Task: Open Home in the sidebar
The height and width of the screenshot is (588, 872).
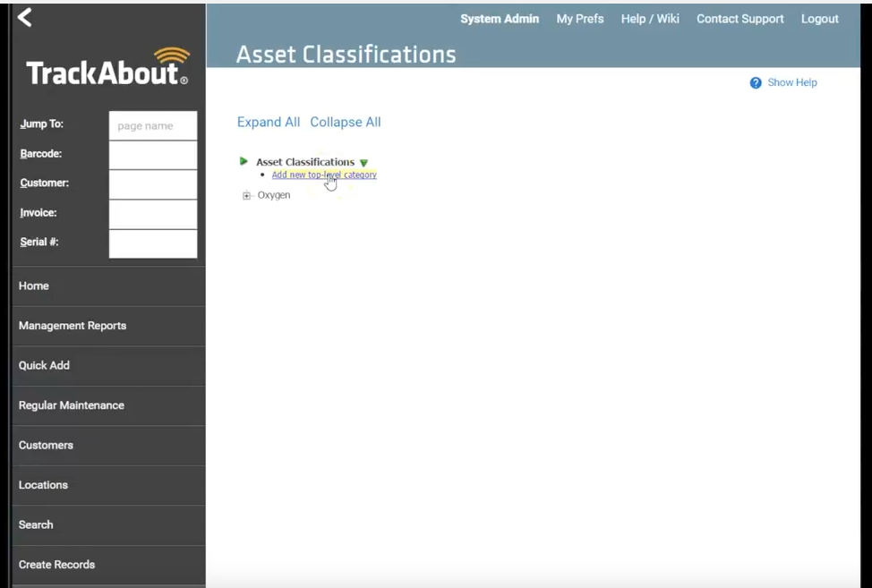Action: pyautogui.click(x=109, y=286)
